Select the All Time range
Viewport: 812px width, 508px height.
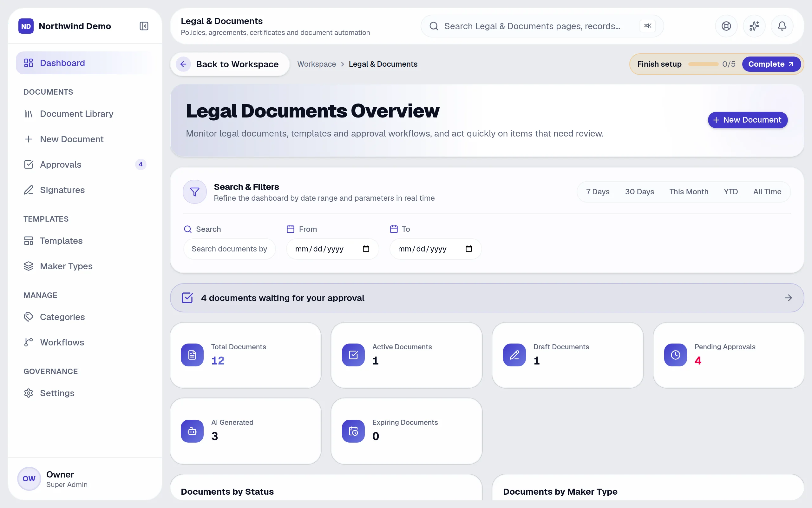pos(767,192)
